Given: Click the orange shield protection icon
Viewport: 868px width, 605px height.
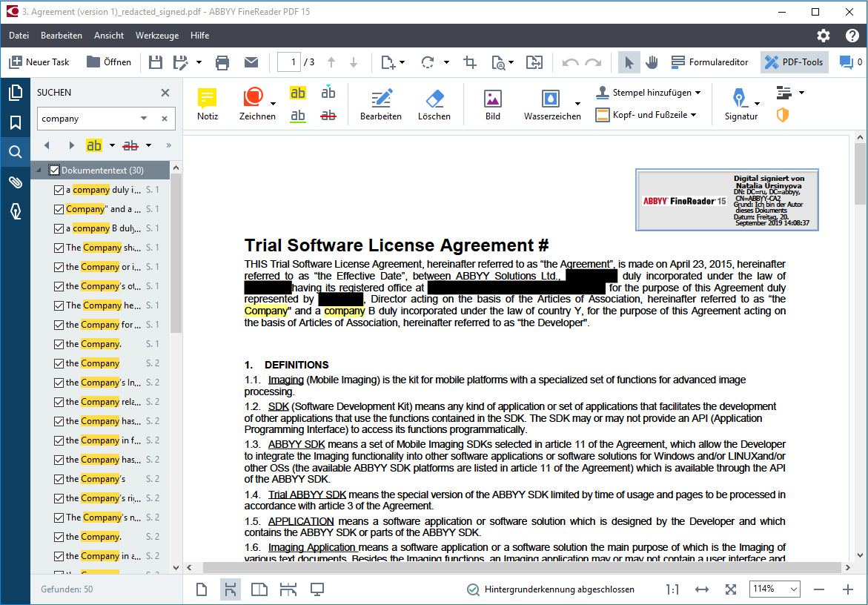Looking at the screenshot, I should (782, 115).
